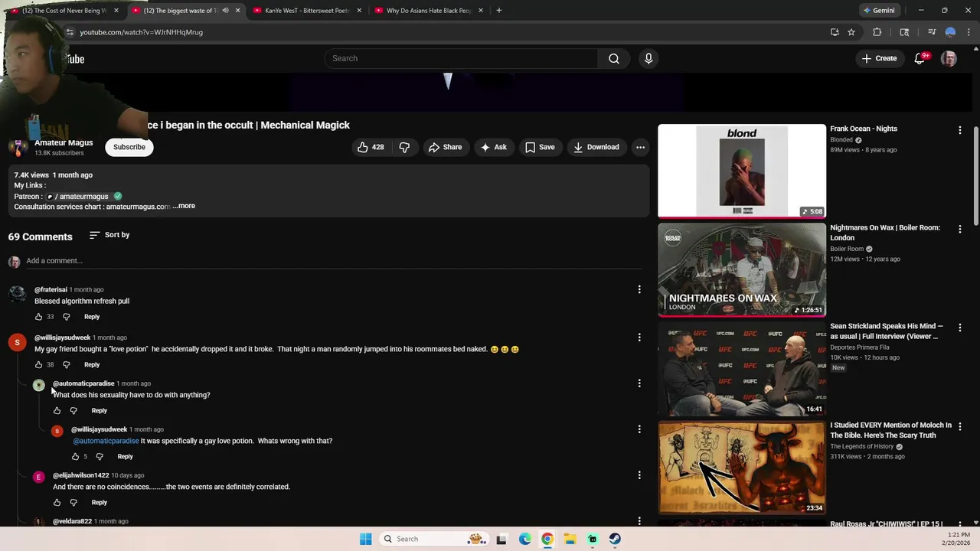Click Add a comment field
Screen dimensions: 980x551
(334, 261)
